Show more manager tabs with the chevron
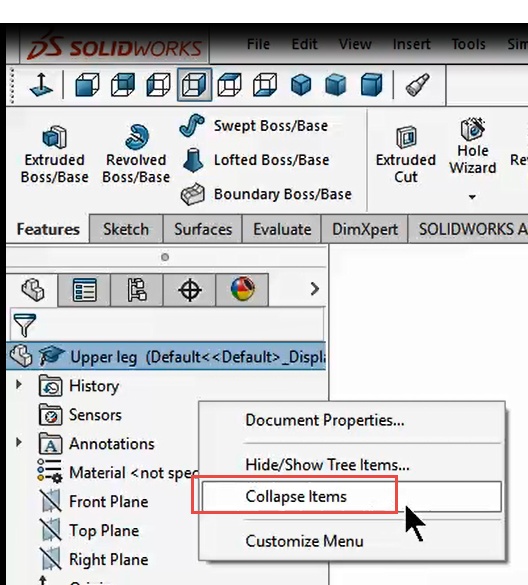528x585 pixels. click(x=315, y=289)
